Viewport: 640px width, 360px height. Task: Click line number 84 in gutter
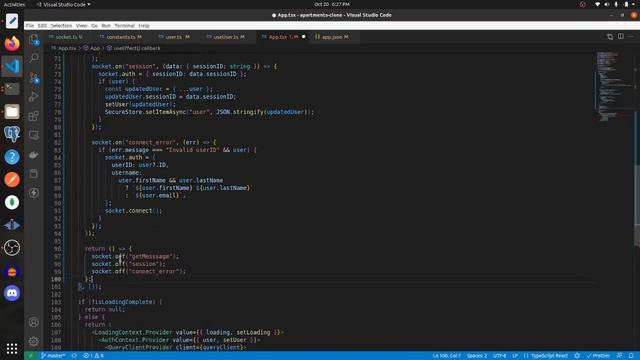tap(57, 158)
